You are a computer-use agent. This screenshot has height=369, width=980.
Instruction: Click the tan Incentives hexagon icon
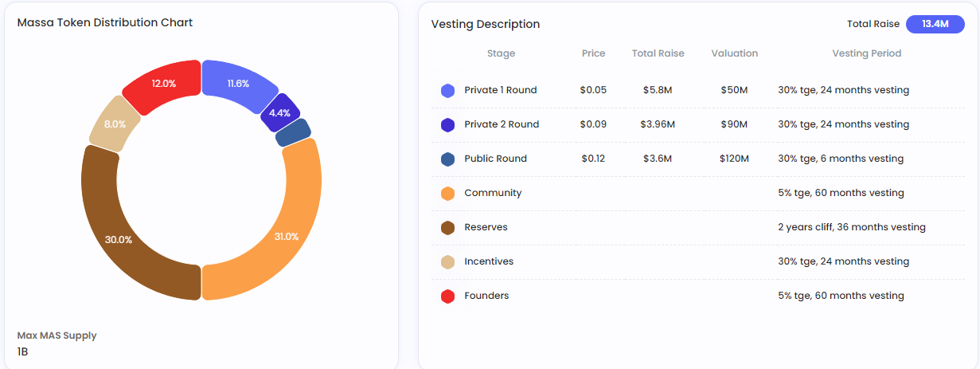(448, 261)
